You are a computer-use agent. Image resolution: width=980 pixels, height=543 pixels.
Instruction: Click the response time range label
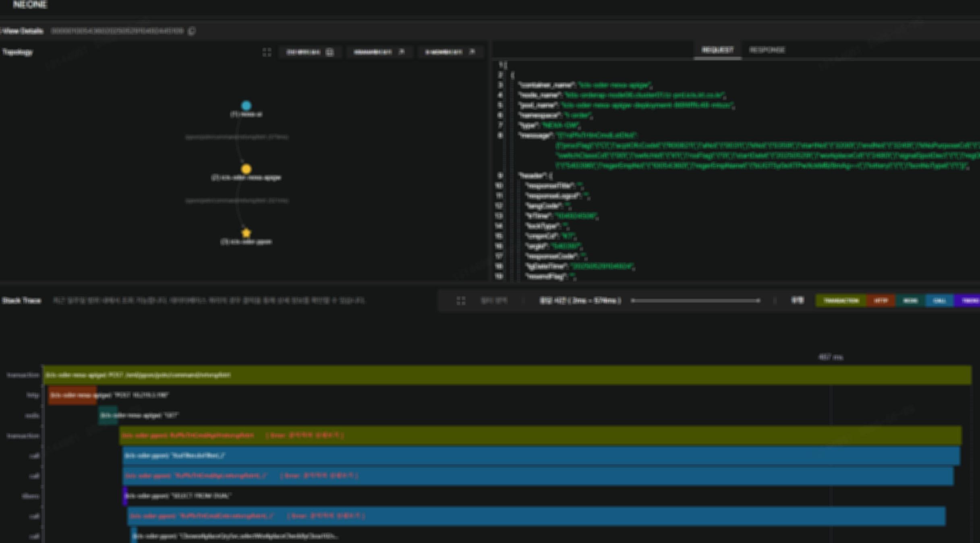click(580, 301)
